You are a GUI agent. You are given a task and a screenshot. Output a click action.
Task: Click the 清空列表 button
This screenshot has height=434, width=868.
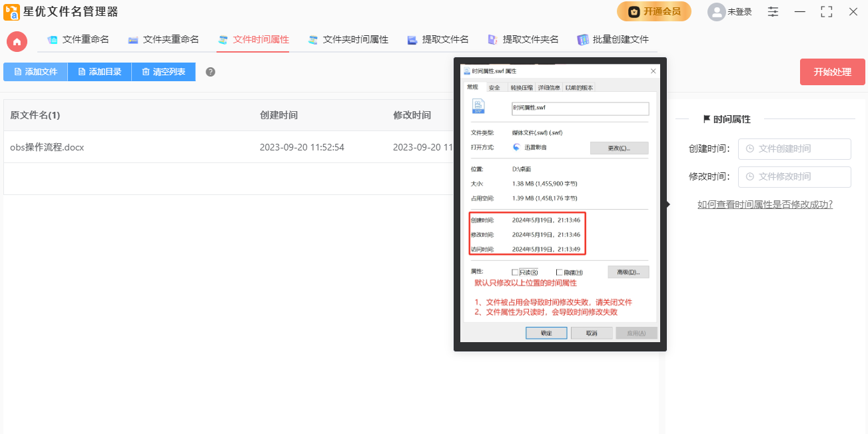tap(163, 72)
